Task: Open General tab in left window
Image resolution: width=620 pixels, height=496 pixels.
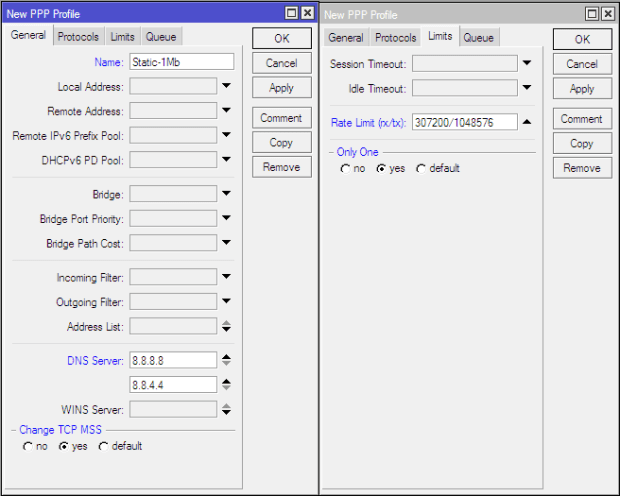Action: click(x=28, y=35)
